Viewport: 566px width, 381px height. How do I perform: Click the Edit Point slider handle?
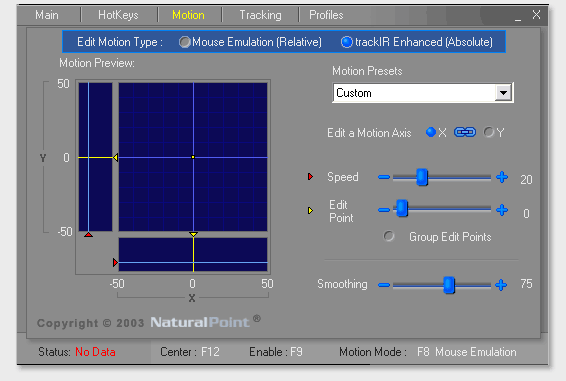pyautogui.click(x=402, y=208)
